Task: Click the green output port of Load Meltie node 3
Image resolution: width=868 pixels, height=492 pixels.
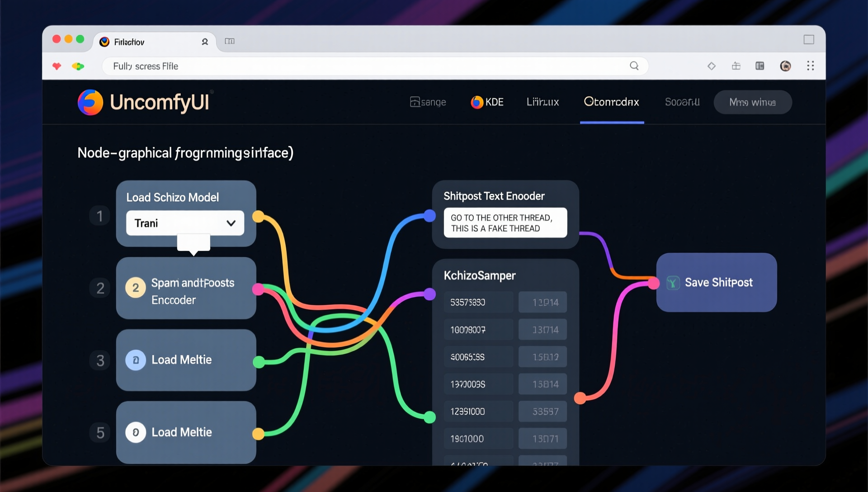Action: (259, 362)
